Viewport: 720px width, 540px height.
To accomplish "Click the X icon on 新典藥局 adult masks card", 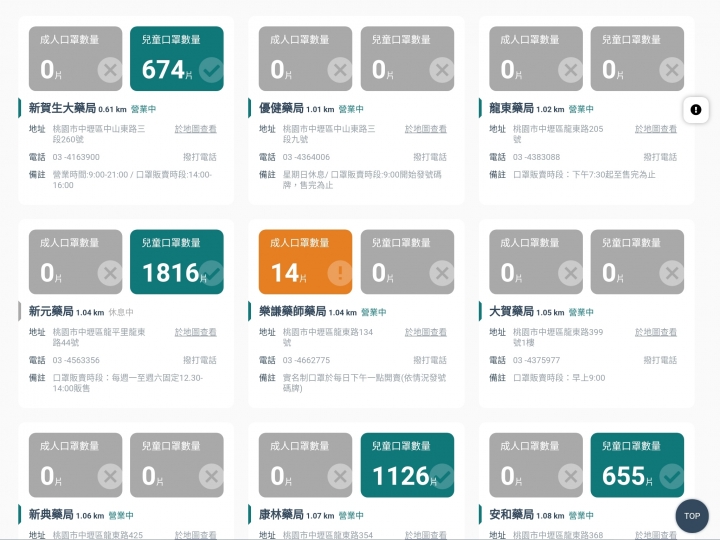I will 110,477.
